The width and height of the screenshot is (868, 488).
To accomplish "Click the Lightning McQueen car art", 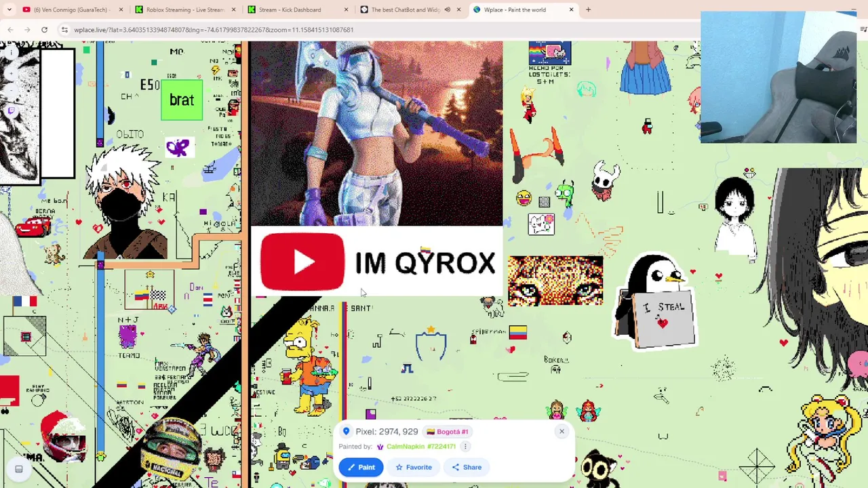I will click(x=34, y=226).
